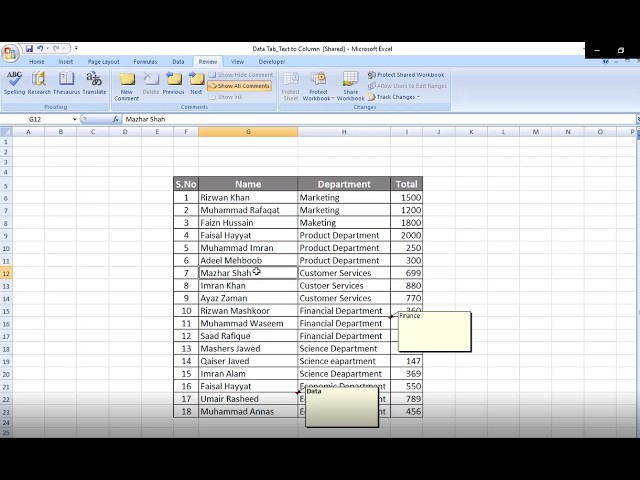Click the Select All corner button

coord(6,132)
